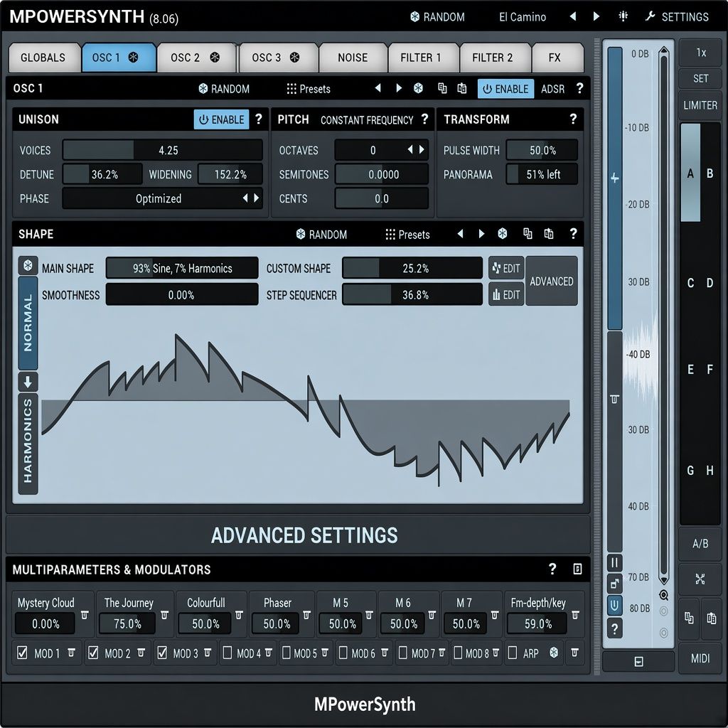Click the crossed-arrows icon below A/B
The height and width of the screenshot is (728, 728).
coord(700,579)
